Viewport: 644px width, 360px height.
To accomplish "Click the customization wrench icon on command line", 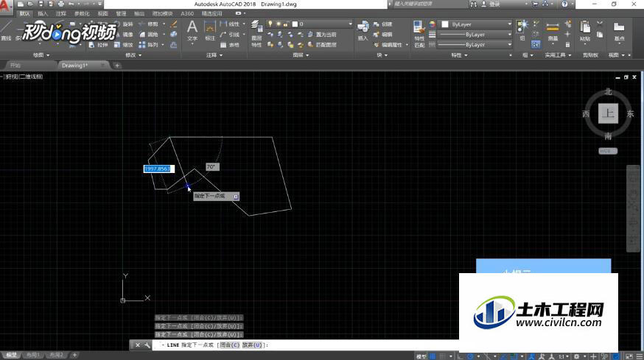I will (147, 345).
